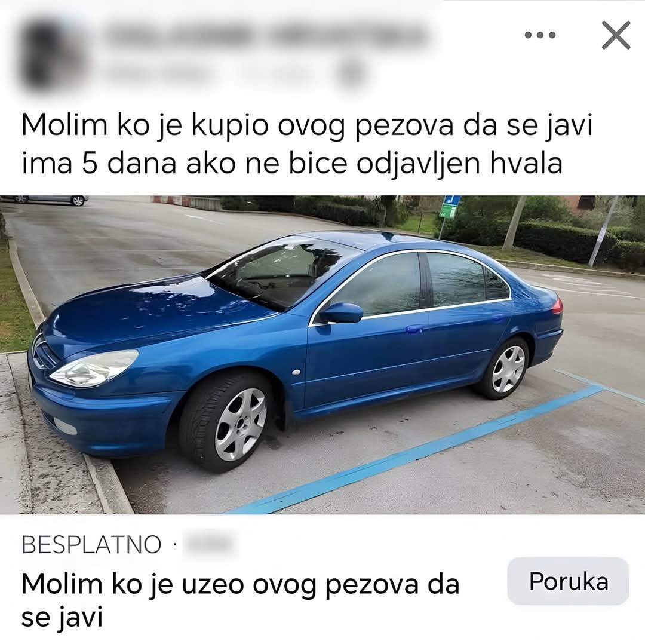Screen dimensions: 645x644
Task: Click the blurred location next to BESPLATNO
Action: tap(208, 544)
